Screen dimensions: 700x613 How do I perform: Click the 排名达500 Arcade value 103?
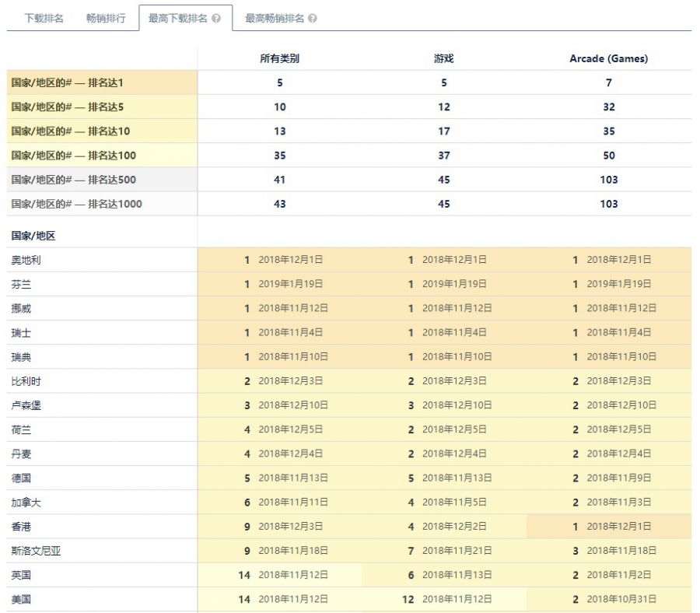coord(608,180)
